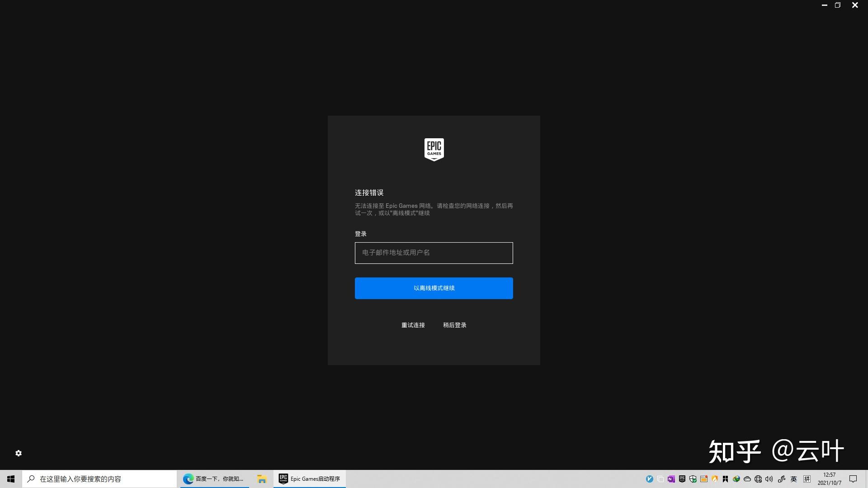868x488 pixels.
Task: Open the network globe tray icon
Action: click(x=758, y=479)
